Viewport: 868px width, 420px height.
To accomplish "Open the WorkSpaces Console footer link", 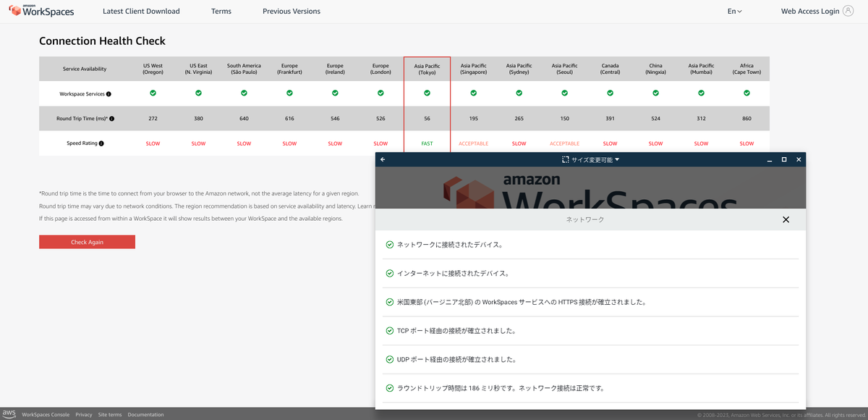I will pos(46,414).
